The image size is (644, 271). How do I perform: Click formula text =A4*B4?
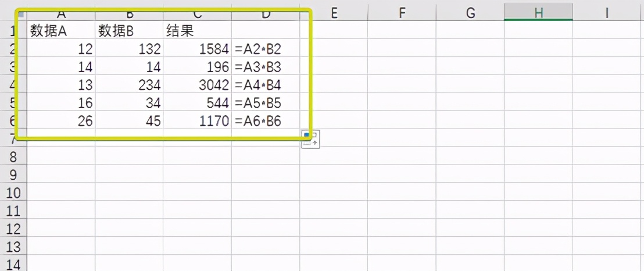tap(258, 85)
